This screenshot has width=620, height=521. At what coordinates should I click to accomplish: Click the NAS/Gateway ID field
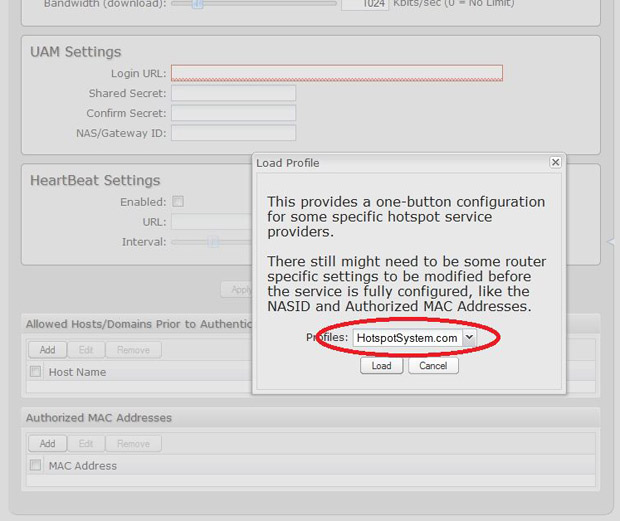click(233, 133)
